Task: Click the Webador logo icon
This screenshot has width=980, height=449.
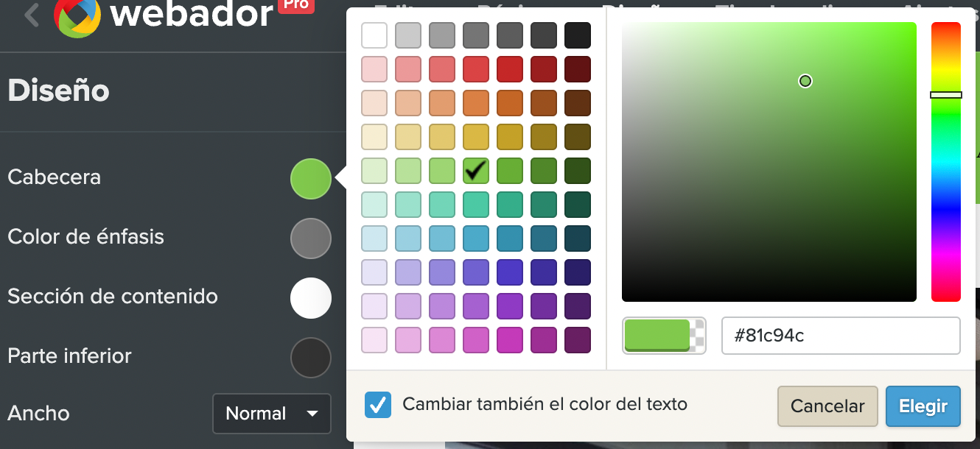Action: pos(77,16)
